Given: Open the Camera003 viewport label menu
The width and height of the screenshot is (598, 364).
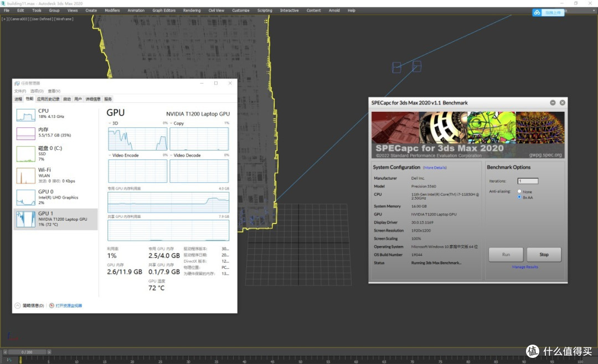Looking at the screenshot, I should (x=18, y=19).
